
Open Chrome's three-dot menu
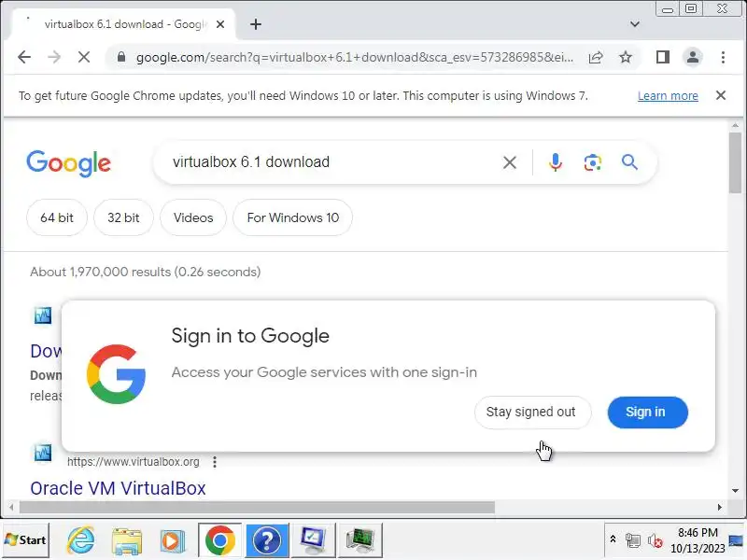tap(723, 58)
